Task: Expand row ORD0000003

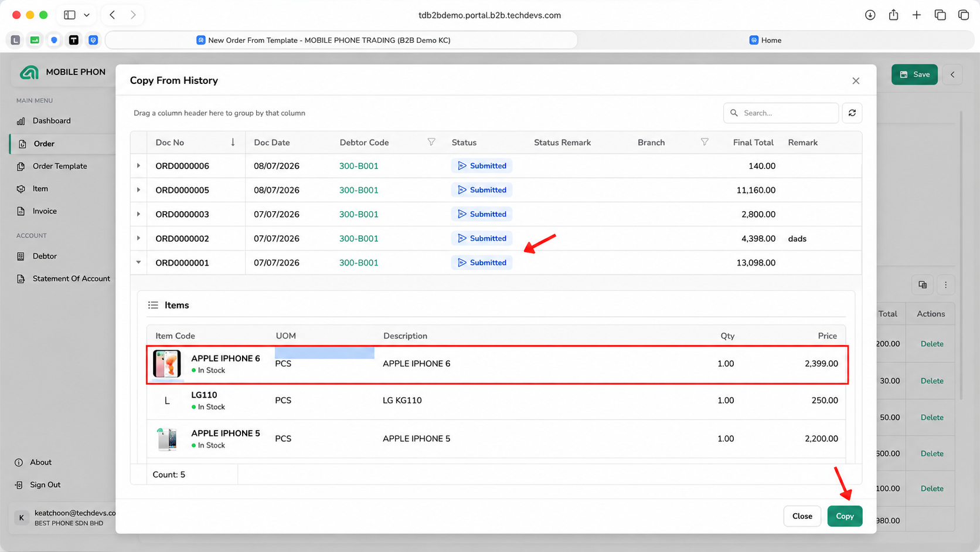Action: 138,214
